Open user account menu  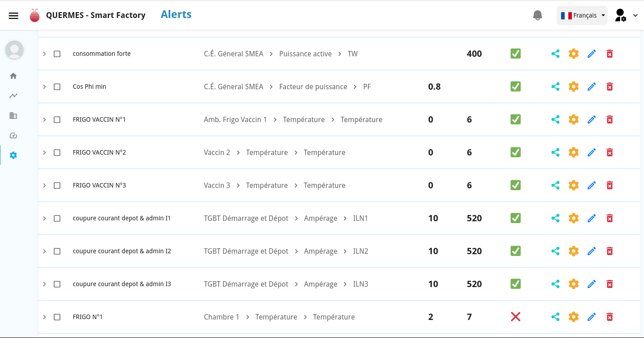626,15
